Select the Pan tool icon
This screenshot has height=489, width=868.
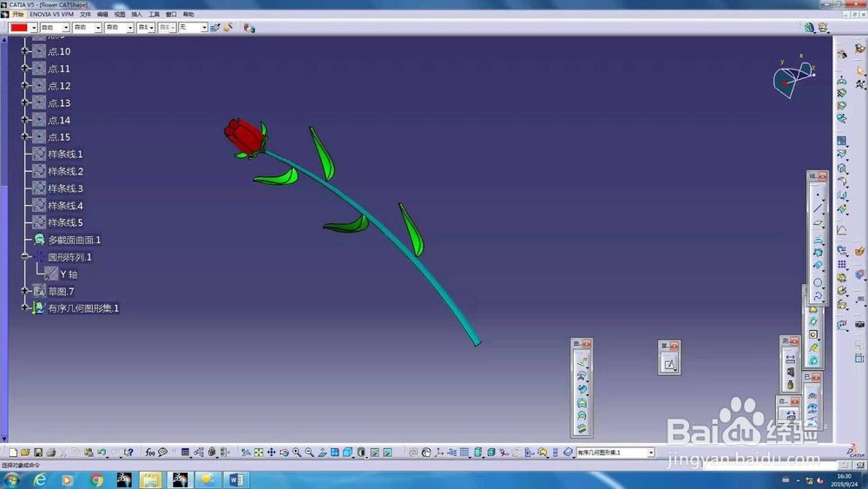coord(271,453)
